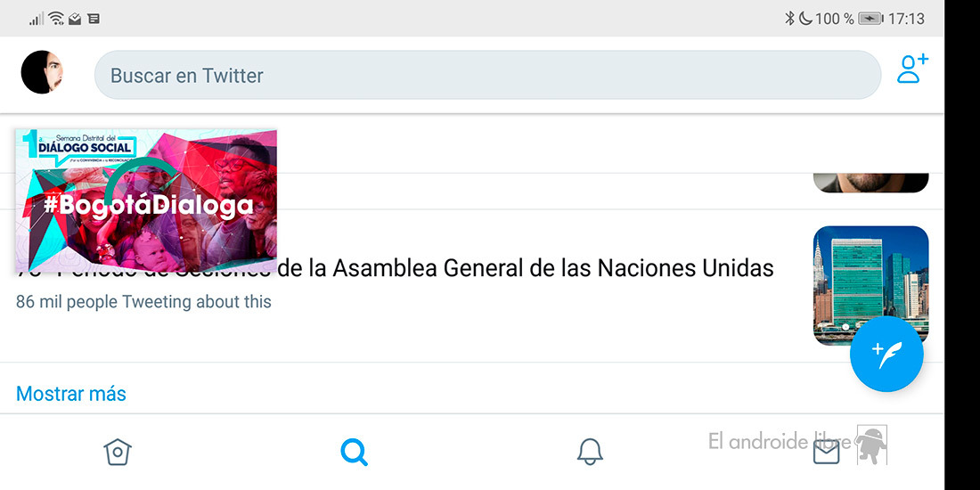Tap the 86 mil people Tweeting text
980x490 pixels.
[x=143, y=302]
